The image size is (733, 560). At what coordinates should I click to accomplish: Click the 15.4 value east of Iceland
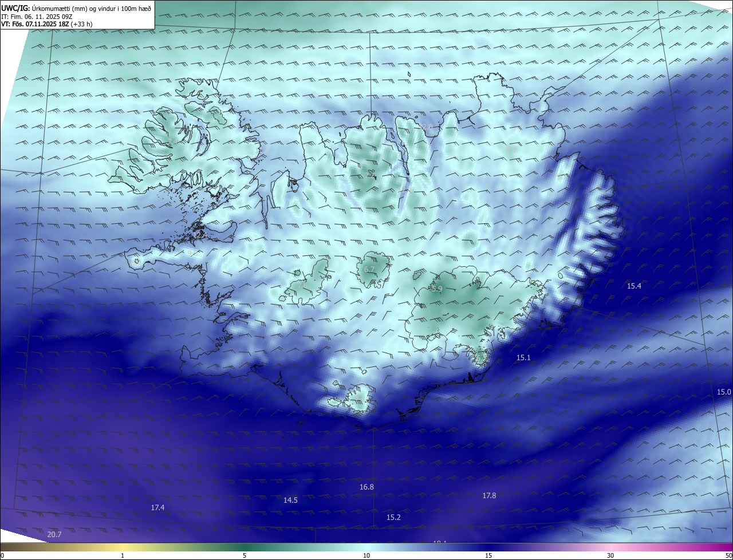tap(634, 286)
